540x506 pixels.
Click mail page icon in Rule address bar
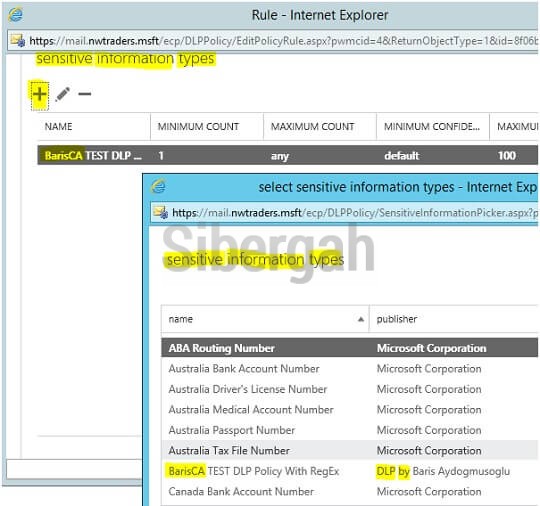click(x=18, y=41)
